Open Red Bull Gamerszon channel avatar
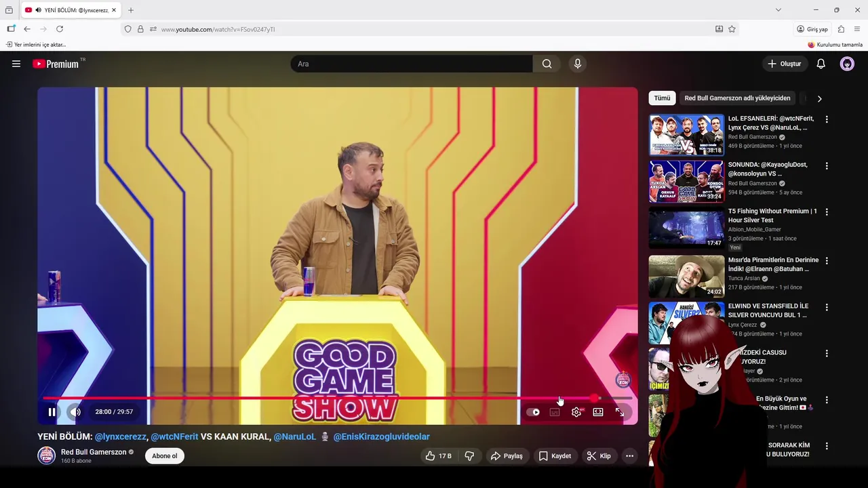Image resolution: width=868 pixels, height=488 pixels. (x=46, y=455)
